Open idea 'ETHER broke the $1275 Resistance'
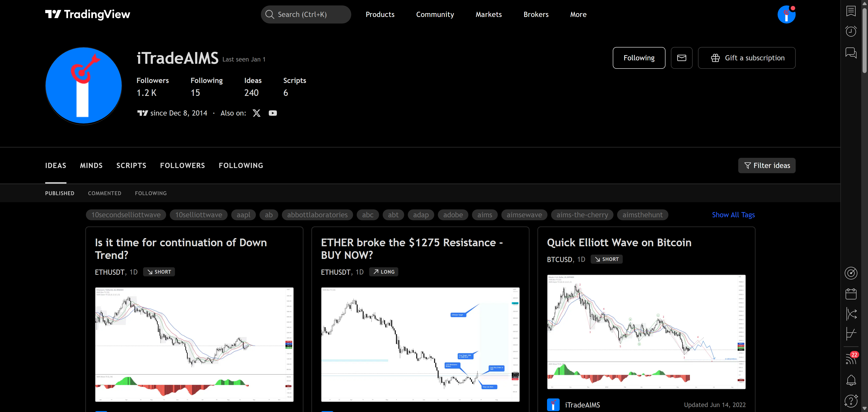 click(x=412, y=249)
